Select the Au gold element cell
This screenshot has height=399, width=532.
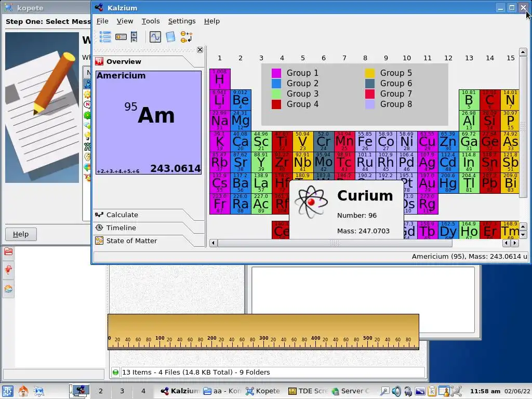click(428, 183)
